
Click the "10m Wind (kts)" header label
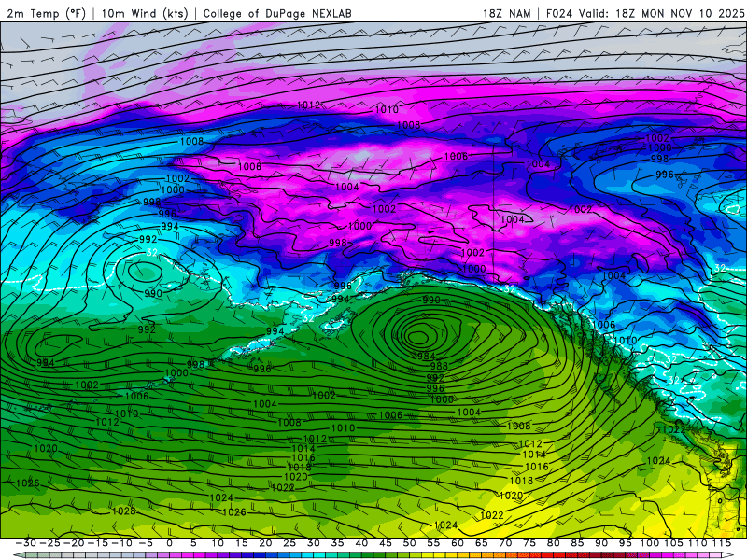pos(145,13)
